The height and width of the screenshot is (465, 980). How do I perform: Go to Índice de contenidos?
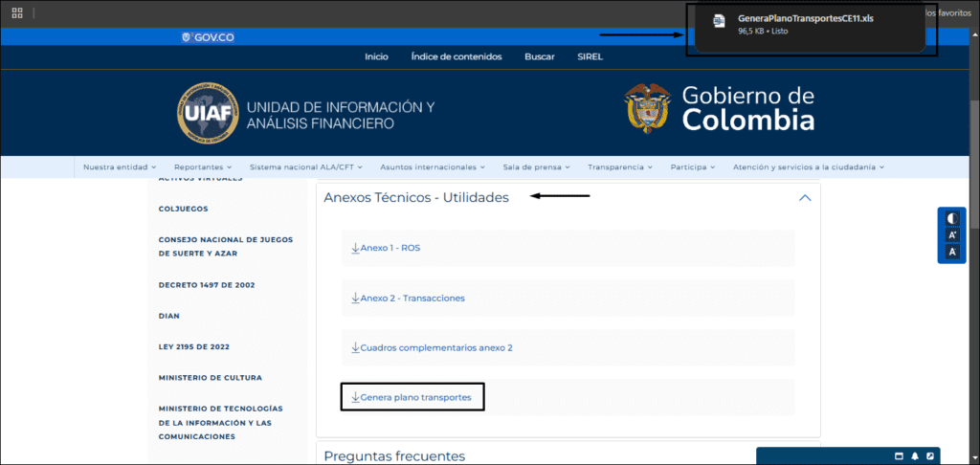click(456, 56)
